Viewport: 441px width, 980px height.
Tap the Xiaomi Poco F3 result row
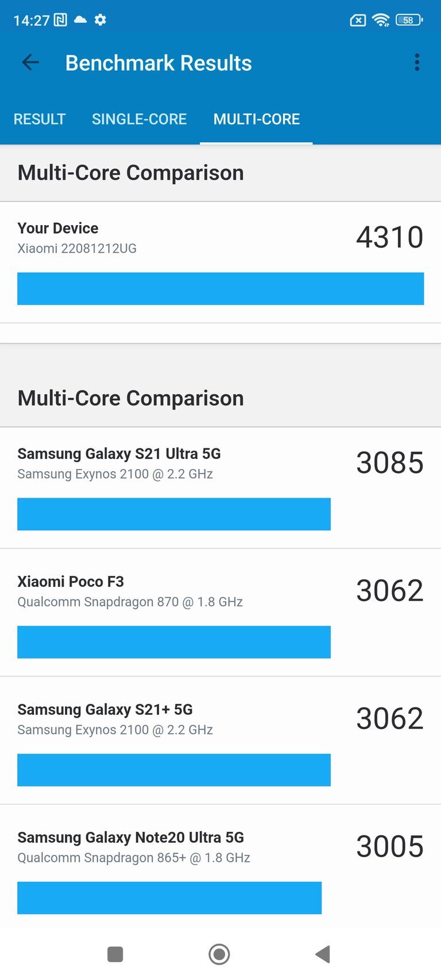[71, 582]
